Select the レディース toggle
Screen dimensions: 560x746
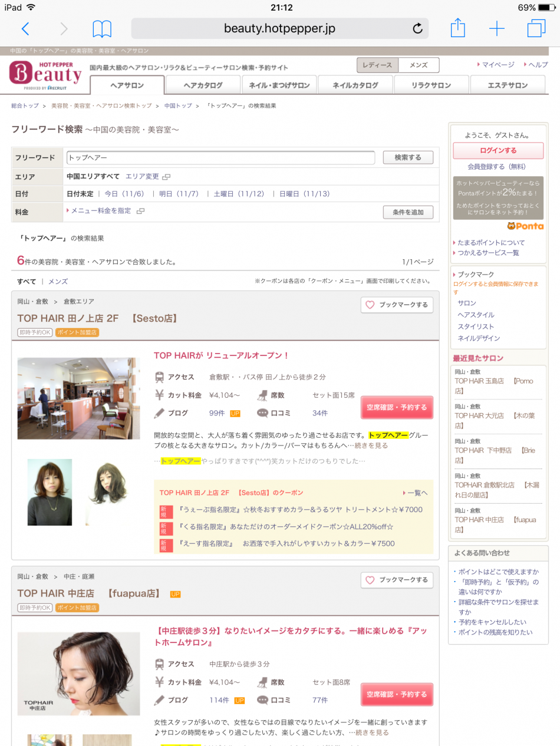click(378, 65)
